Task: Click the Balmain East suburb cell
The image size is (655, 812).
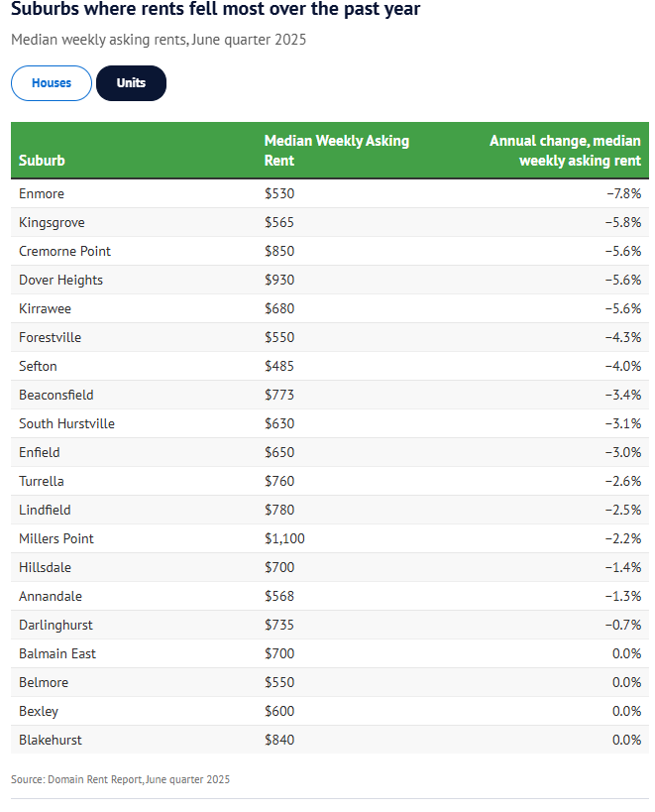Action: point(57,653)
